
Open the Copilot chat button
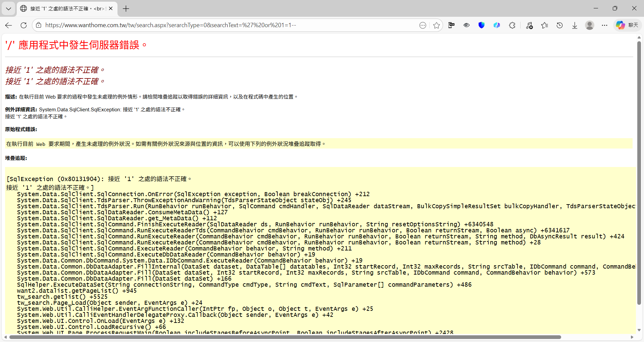(x=627, y=25)
